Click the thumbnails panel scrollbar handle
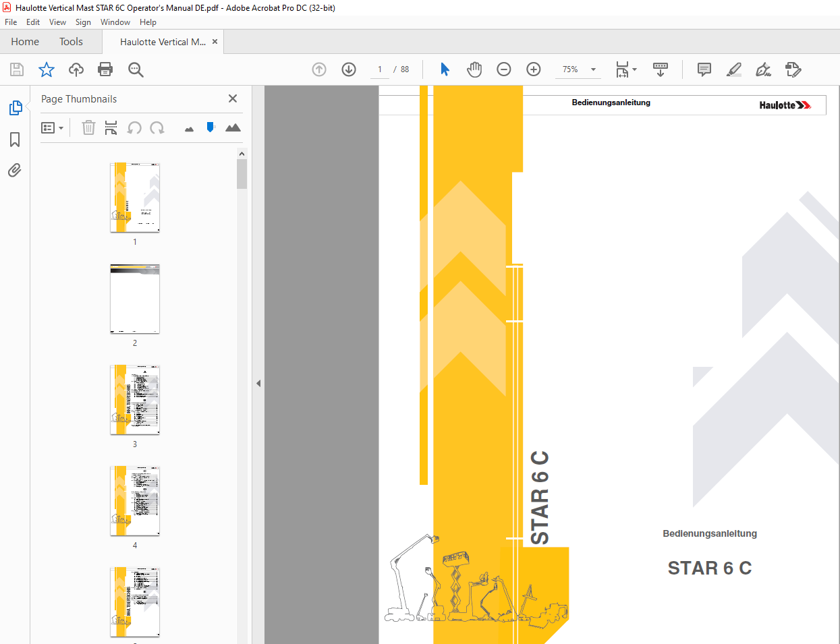This screenshot has height=644, width=840. [242, 174]
